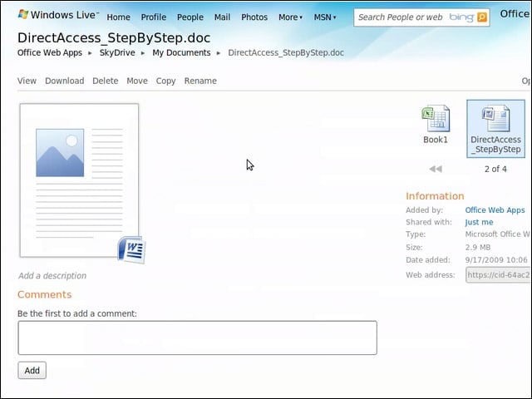The image size is (532, 399).
Task: Click the View command
Action: point(27,81)
